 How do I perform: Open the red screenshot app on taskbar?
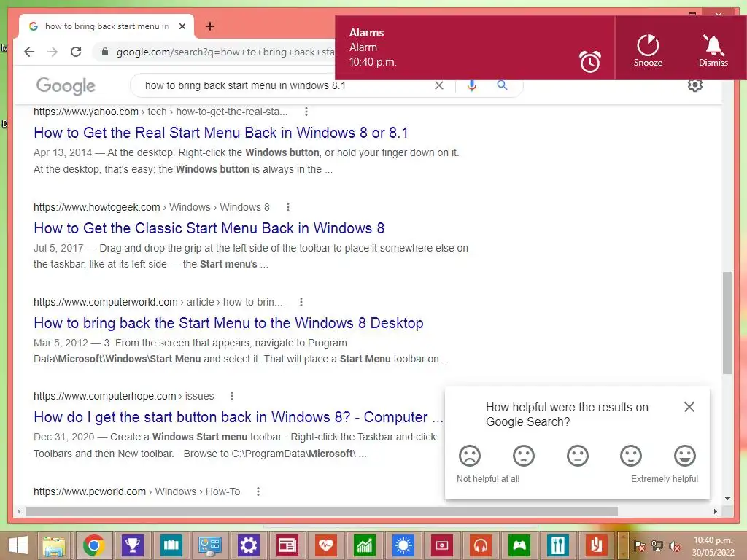click(441, 545)
